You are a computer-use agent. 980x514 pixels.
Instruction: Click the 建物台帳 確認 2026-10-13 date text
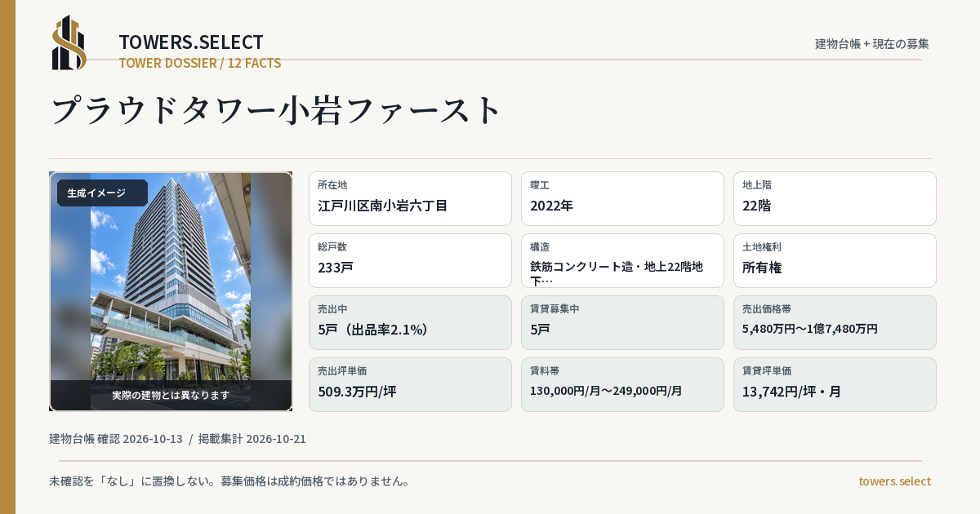tap(116, 439)
